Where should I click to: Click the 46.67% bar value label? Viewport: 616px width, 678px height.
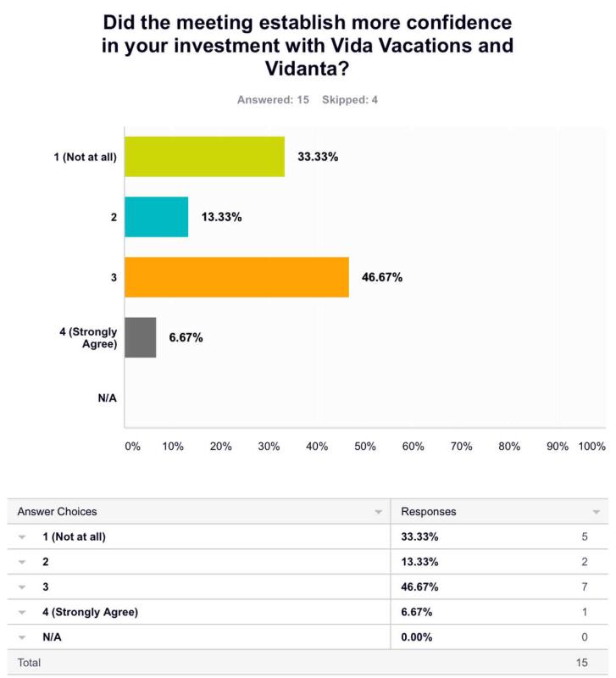click(x=381, y=277)
